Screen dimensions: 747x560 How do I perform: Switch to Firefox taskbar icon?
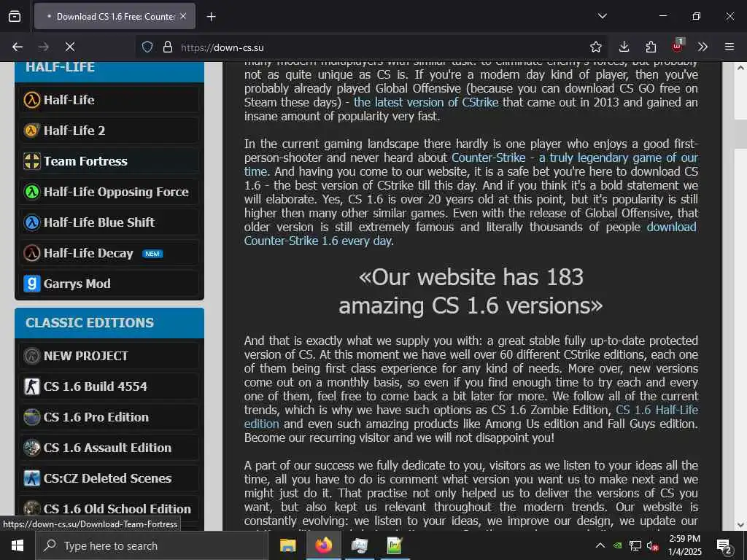pyautogui.click(x=323, y=545)
